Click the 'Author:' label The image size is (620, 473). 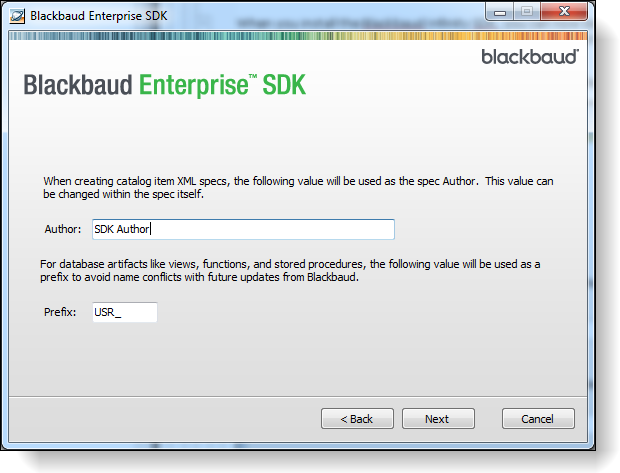click(62, 229)
